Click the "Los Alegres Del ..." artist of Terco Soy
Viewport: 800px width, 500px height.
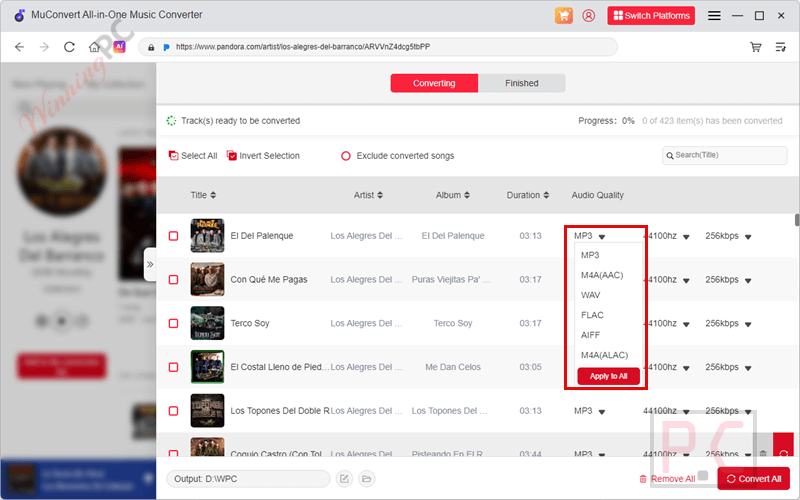[x=366, y=323]
